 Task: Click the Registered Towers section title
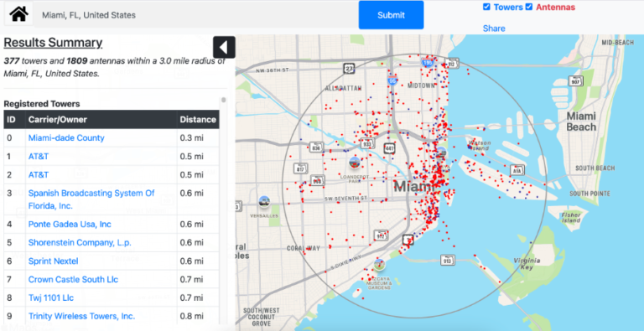coord(42,104)
